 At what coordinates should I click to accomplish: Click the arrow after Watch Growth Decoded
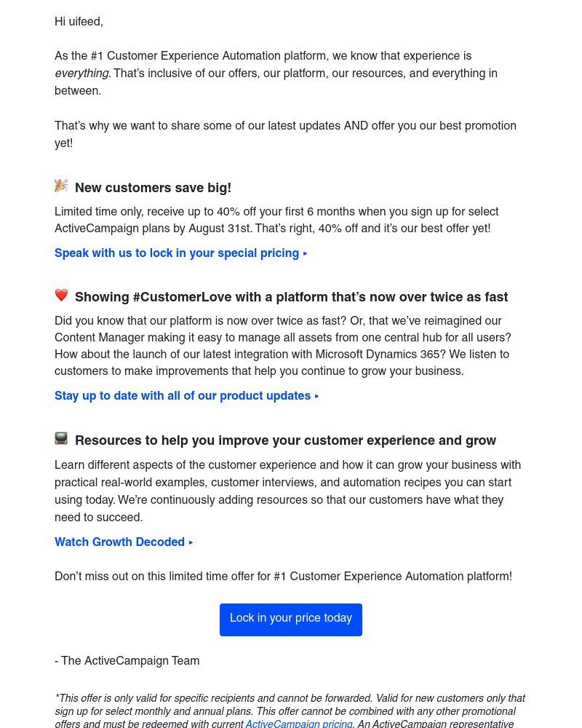click(x=191, y=543)
